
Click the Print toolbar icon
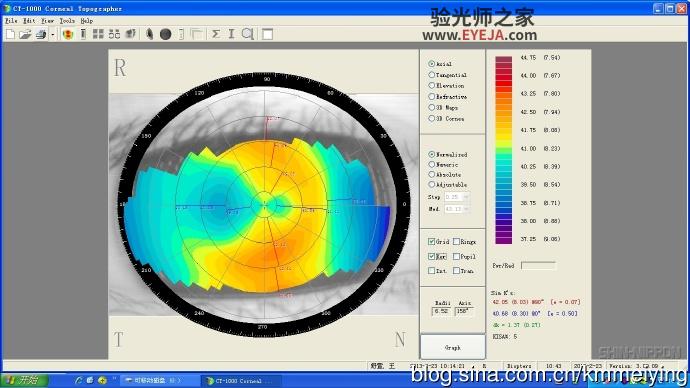tap(41, 34)
